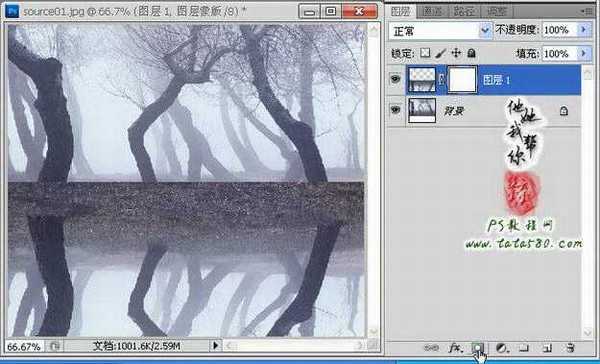This screenshot has height=364, width=600.
Task: Open the status bar document info arrow menu
Action: tap(215, 346)
